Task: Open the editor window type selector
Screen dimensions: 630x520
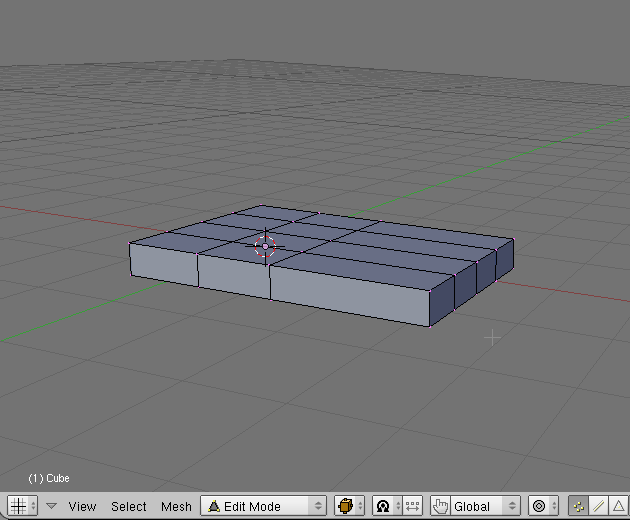Action: click(22, 506)
